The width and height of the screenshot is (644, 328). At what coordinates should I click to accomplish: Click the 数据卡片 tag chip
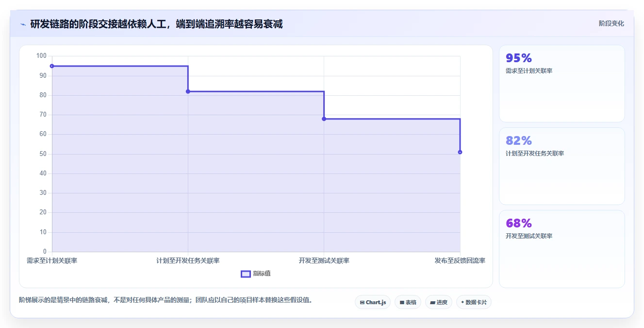[x=474, y=302]
